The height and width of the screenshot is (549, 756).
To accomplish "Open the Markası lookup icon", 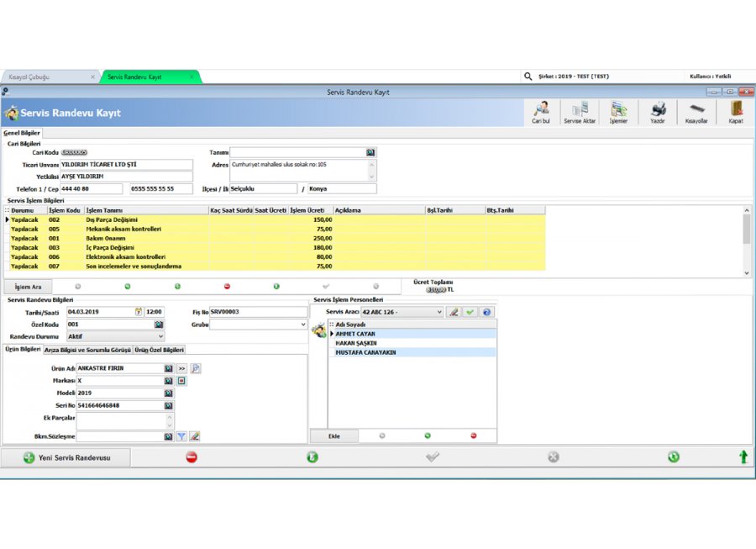I will pos(168,381).
